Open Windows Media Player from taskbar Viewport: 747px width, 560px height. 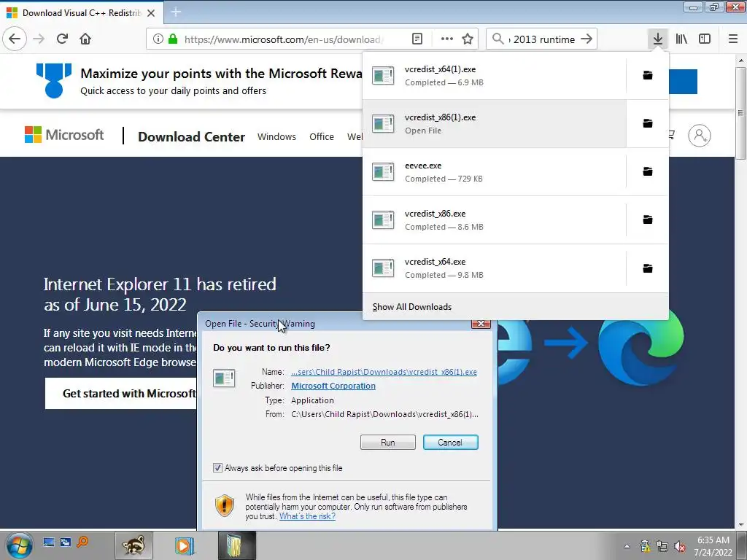click(x=185, y=545)
